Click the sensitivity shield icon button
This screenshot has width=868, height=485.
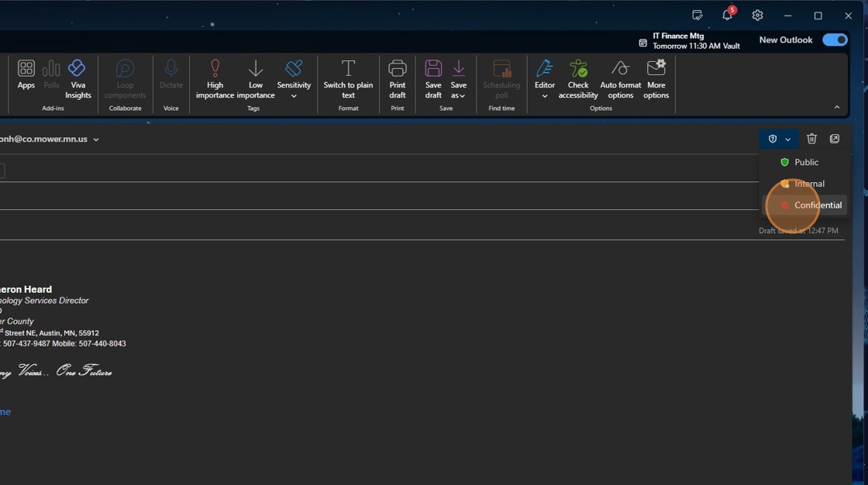772,139
